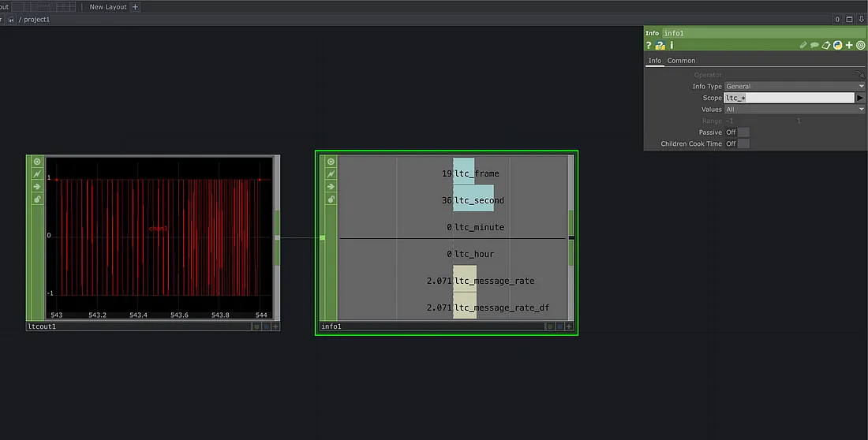Click the plus icon in parameter header
The image size is (868, 440).
(849, 46)
